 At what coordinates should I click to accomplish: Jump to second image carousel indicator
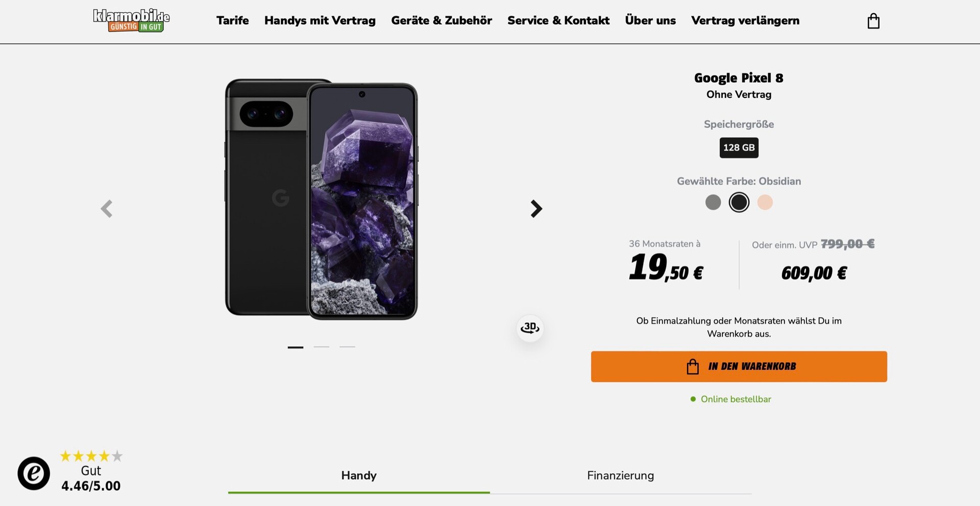[322, 347]
